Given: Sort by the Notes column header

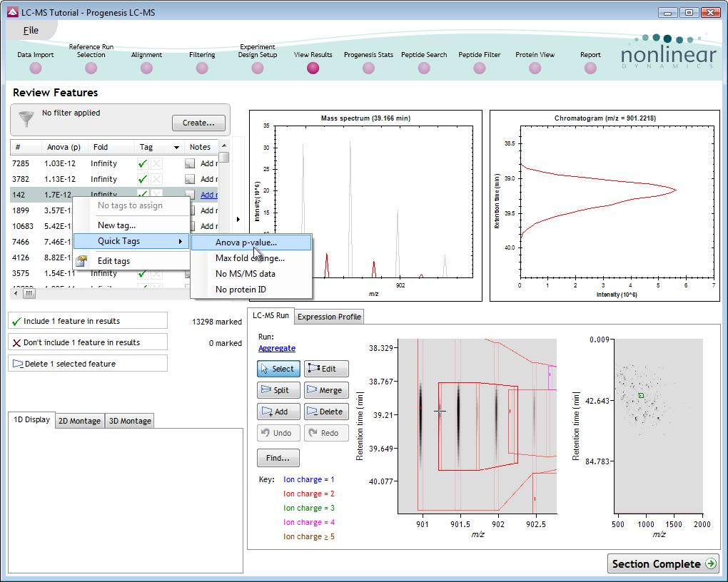Looking at the screenshot, I should click(x=201, y=147).
